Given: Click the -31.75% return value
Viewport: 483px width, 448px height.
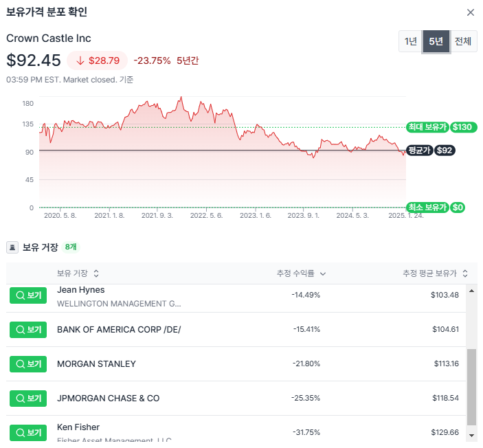Looking at the screenshot, I should [x=306, y=432].
